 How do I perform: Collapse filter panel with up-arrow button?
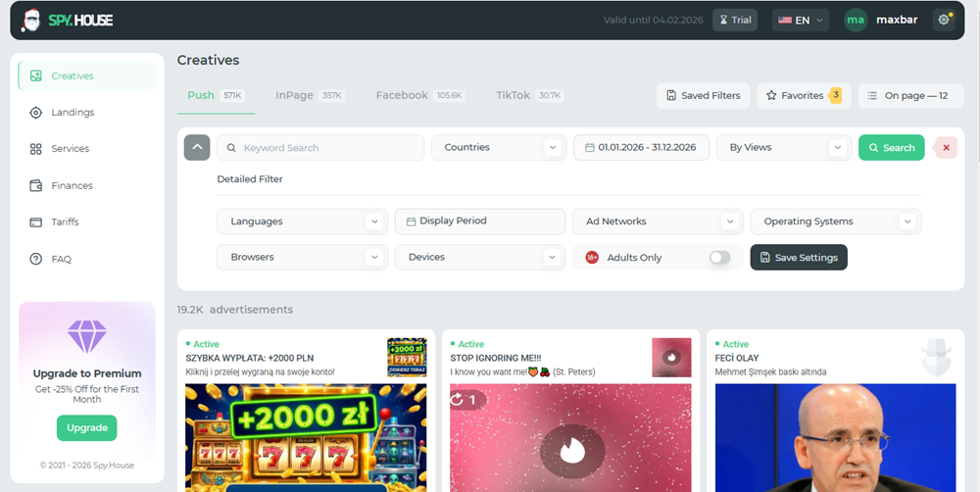tap(197, 148)
